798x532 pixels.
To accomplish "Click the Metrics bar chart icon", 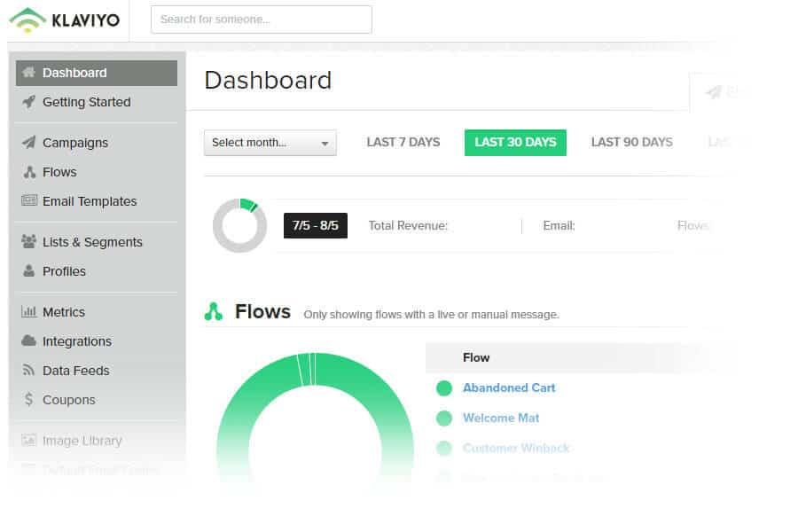I will 29,311.
